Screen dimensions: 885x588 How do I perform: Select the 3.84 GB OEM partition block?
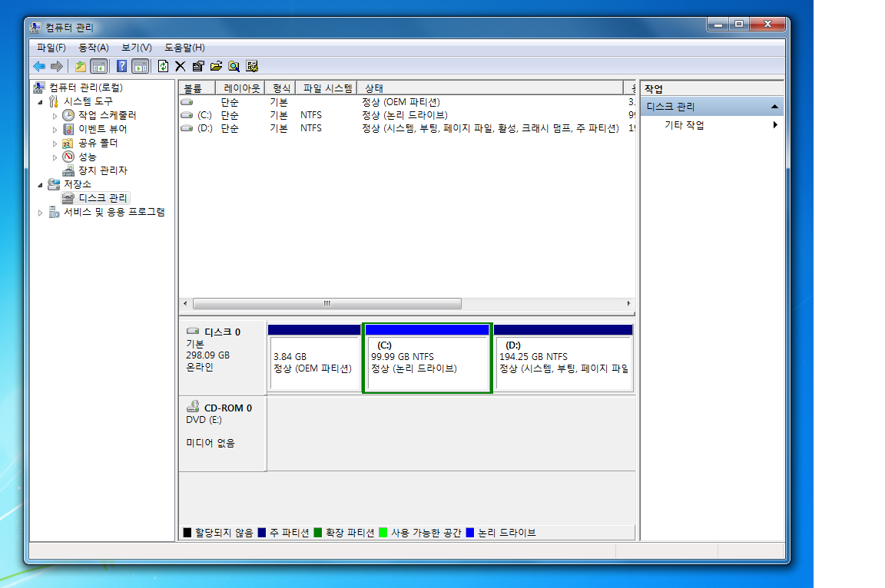314,358
